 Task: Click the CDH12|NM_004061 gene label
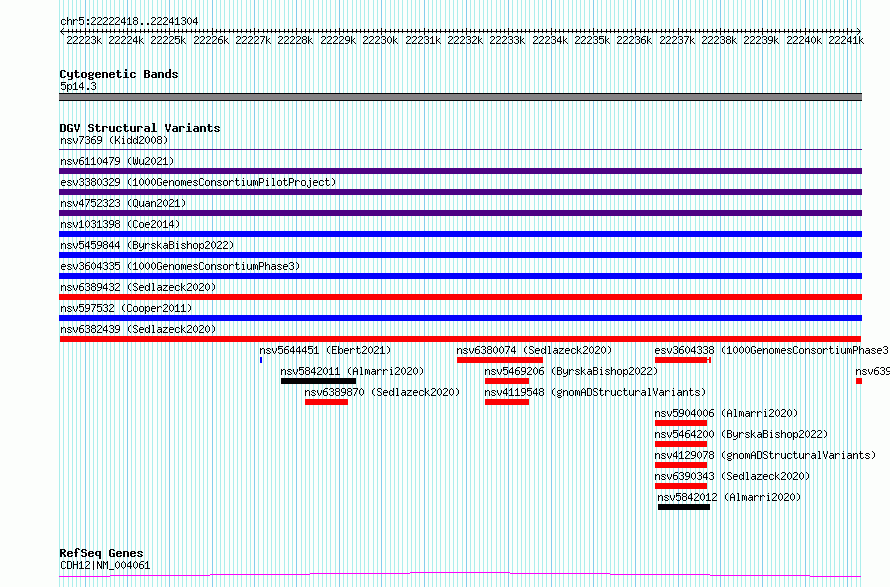pos(105,565)
